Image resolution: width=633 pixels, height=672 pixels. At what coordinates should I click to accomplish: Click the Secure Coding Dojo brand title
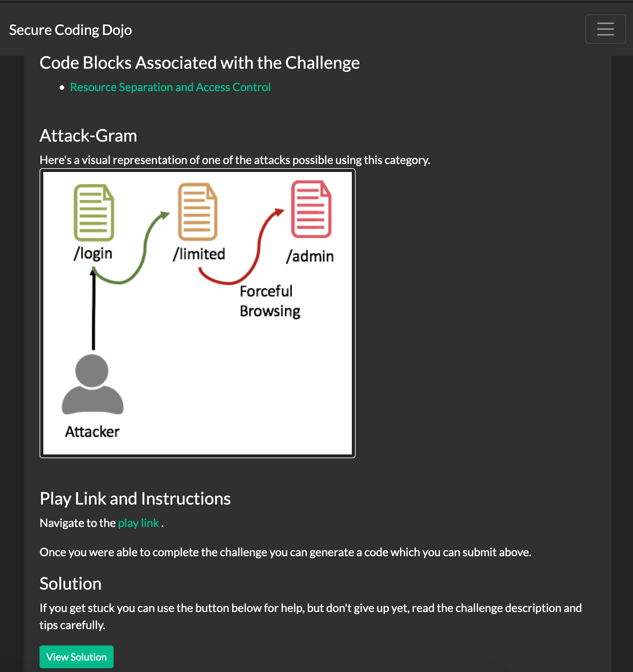coord(71,30)
